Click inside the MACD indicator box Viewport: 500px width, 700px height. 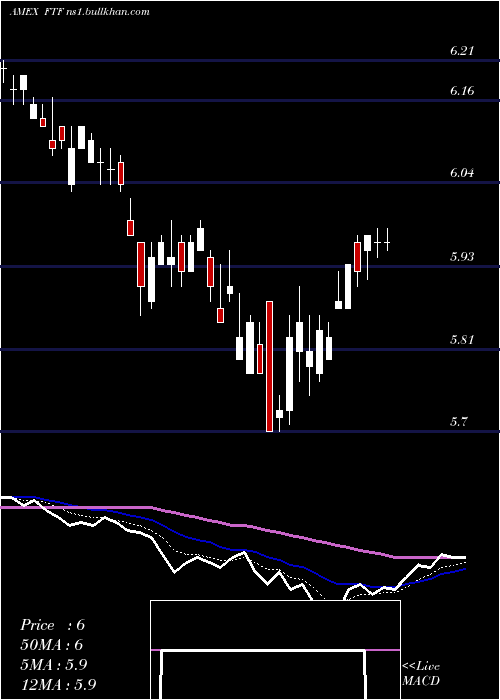(275, 650)
